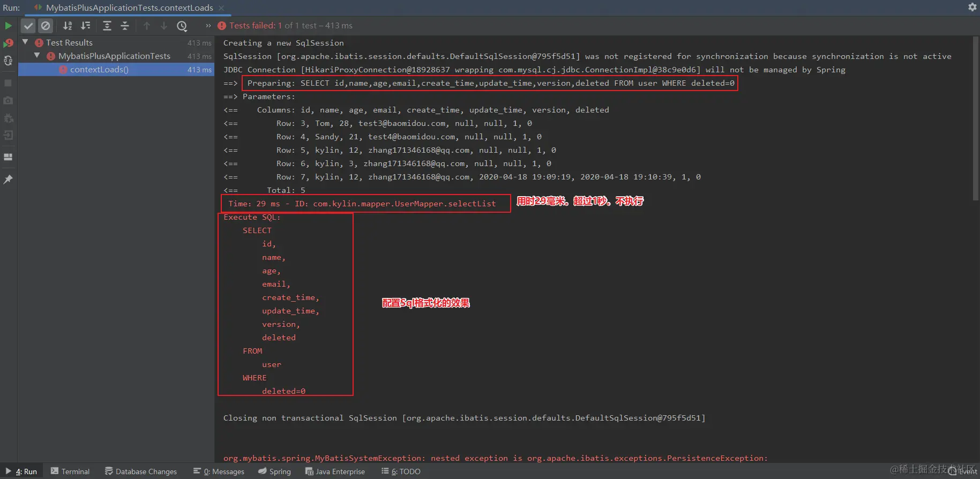
Task: Click the 'Execute SQL:' line
Action: (x=252, y=217)
